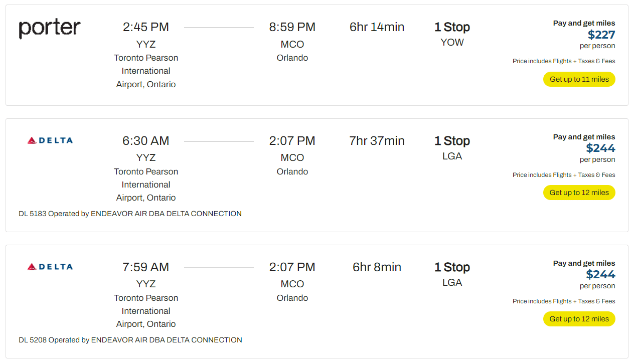Viewport: 635px width, 364px height.
Task: Click the 6hr 14min duration text
Action: click(x=377, y=27)
